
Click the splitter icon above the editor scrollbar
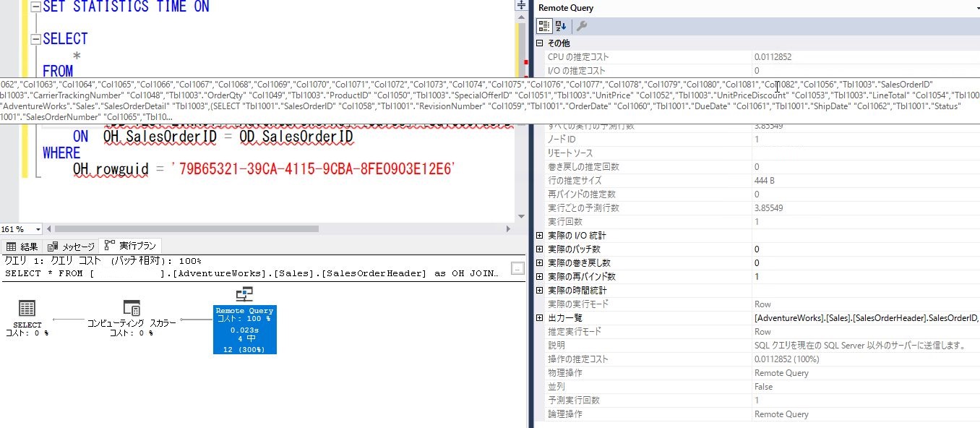pos(520,6)
